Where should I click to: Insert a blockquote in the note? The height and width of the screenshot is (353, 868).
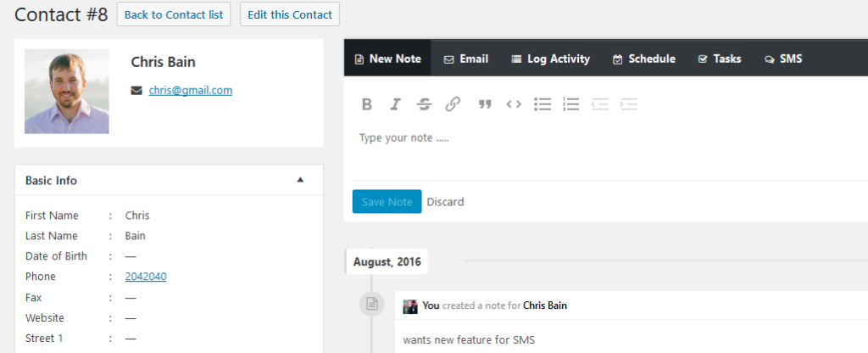[x=485, y=104]
